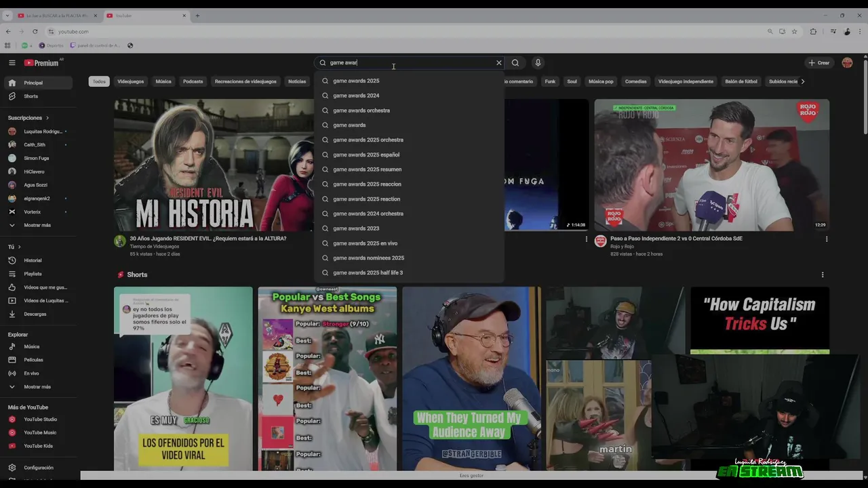Expand the Tú section chevron
The height and width of the screenshot is (488, 868).
coord(19,247)
